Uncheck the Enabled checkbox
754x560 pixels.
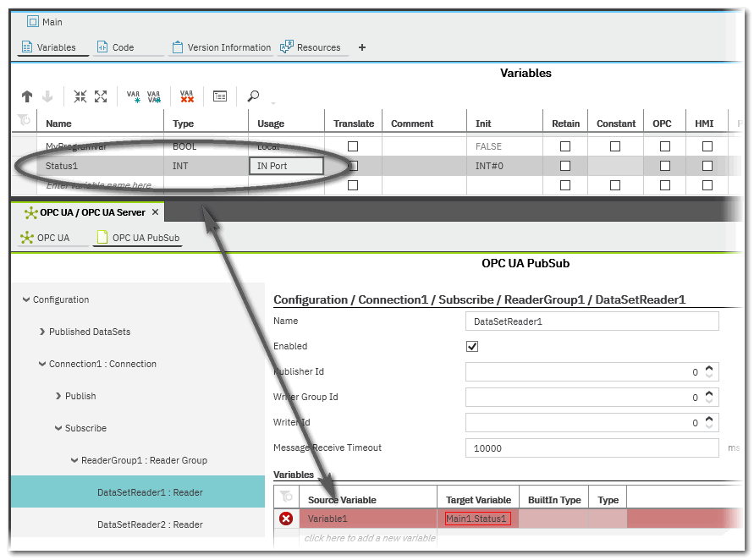pos(472,347)
